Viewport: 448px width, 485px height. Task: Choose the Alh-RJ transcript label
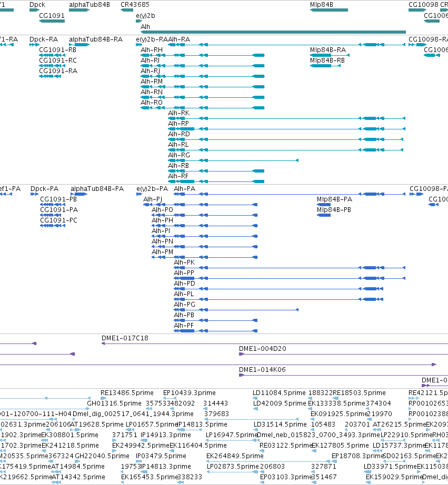tap(150, 71)
